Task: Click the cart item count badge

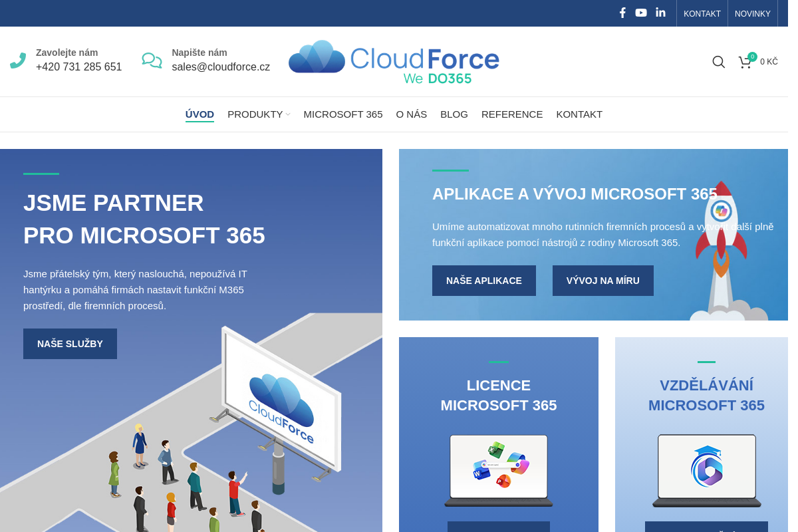Action: point(752,57)
